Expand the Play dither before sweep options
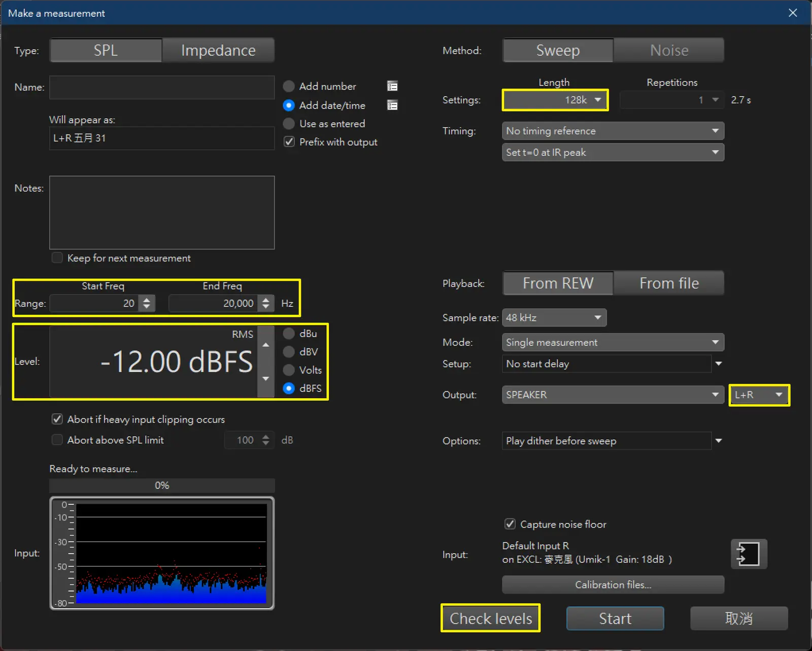The image size is (812, 651). (x=719, y=441)
